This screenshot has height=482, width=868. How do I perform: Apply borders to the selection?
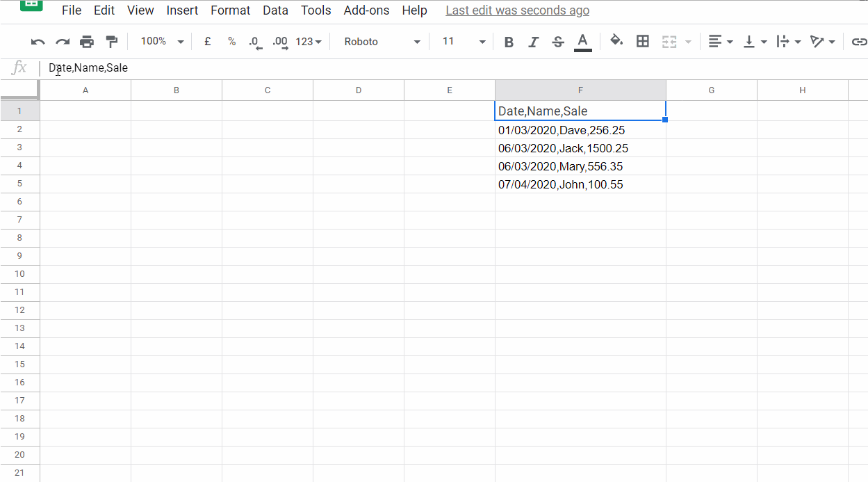click(642, 41)
